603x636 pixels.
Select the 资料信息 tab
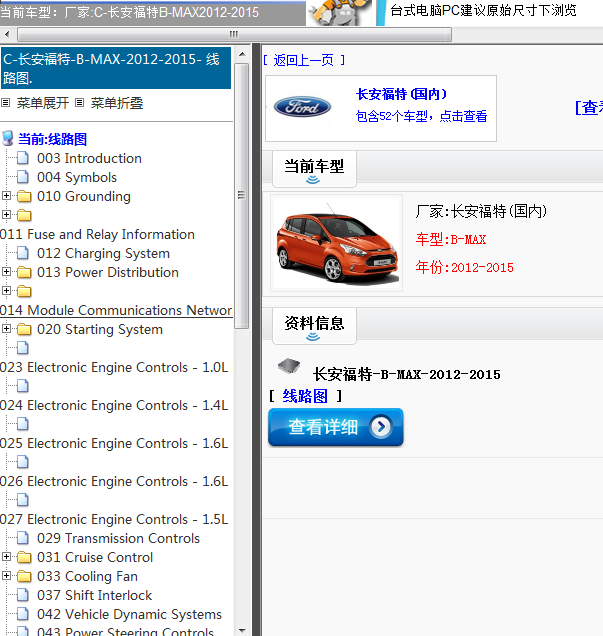point(314,326)
